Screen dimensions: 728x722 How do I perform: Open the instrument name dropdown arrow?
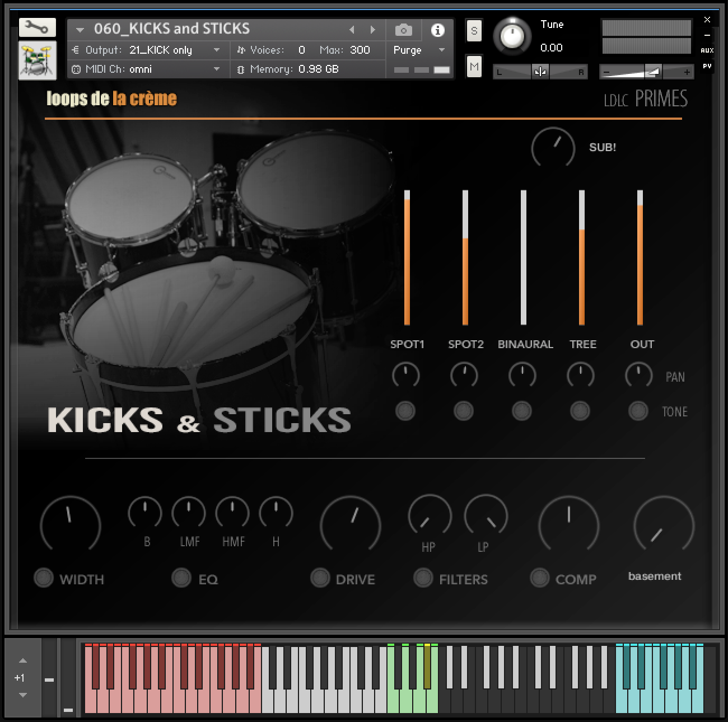[x=80, y=30]
